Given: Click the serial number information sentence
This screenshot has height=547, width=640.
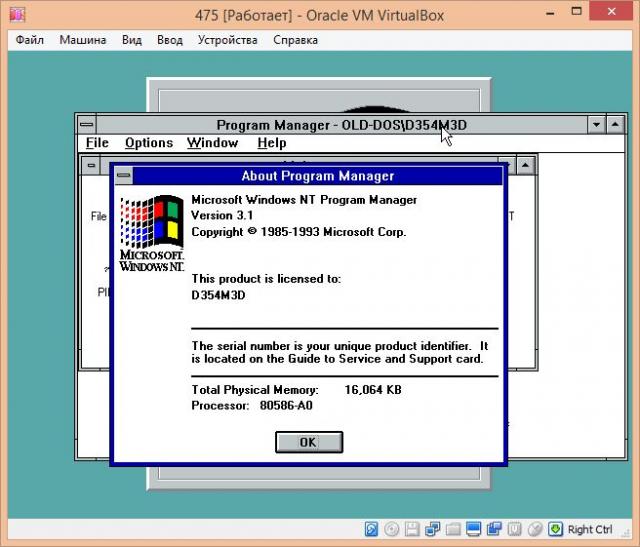Looking at the screenshot, I should (x=340, y=352).
